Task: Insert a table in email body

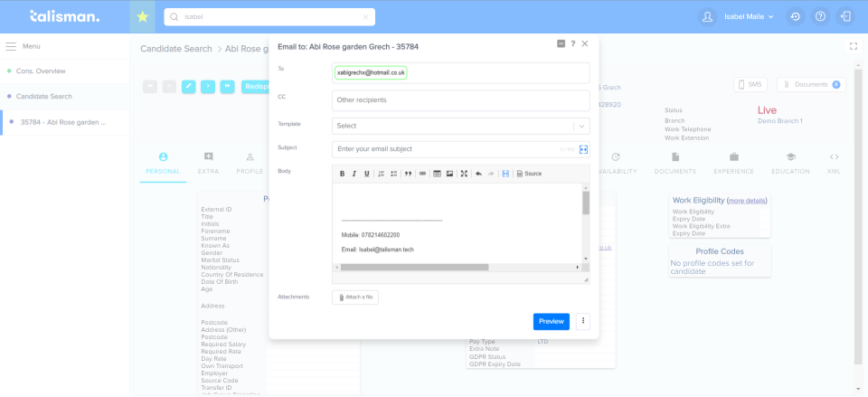Action: pos(437,174)
